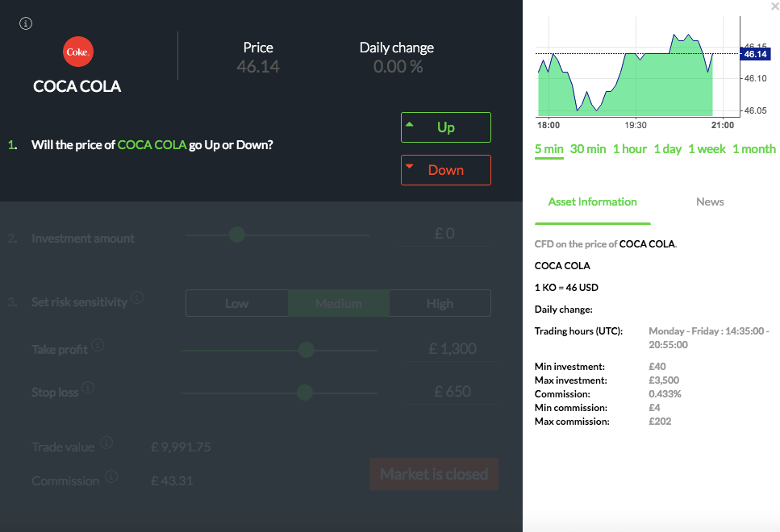
Task: Click the Min commission value £4
Action: tap(654, 408)
